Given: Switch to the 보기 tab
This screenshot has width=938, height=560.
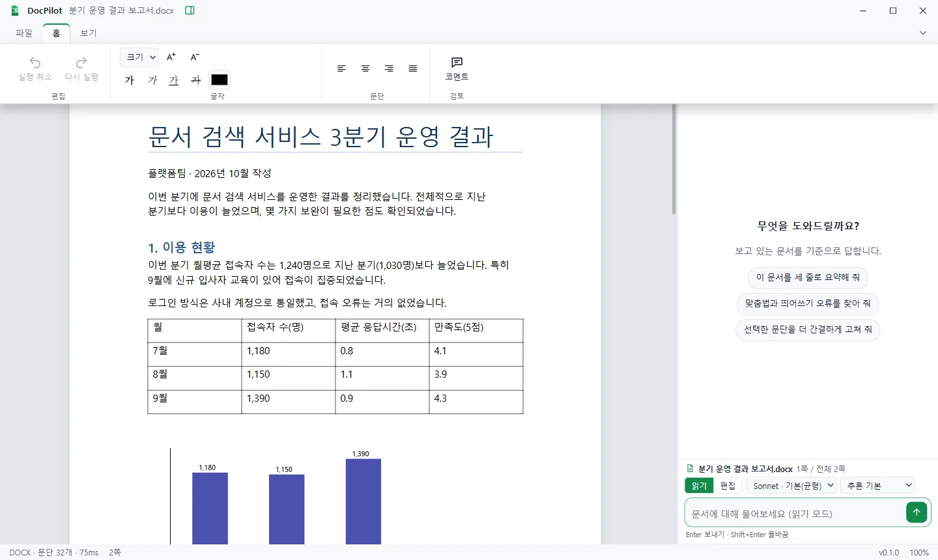Looking at the screenshot, I should pyautogui.click(x=89, y=33).
